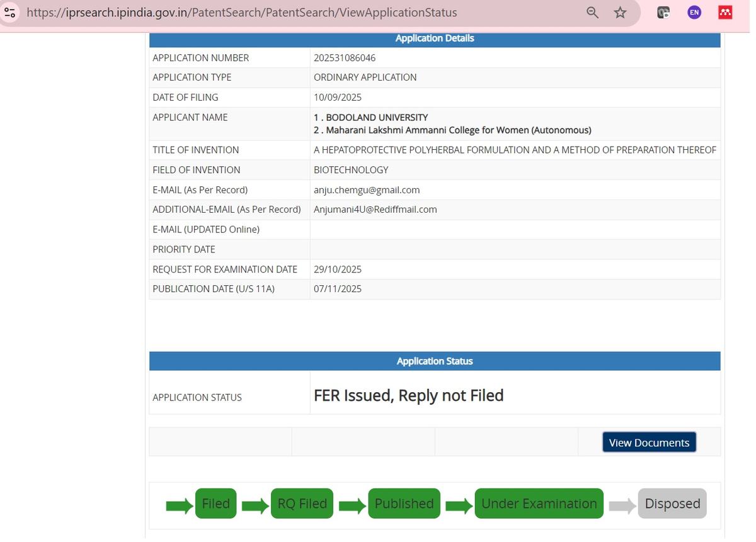Open the purple EN extension icon

point(694,13)
